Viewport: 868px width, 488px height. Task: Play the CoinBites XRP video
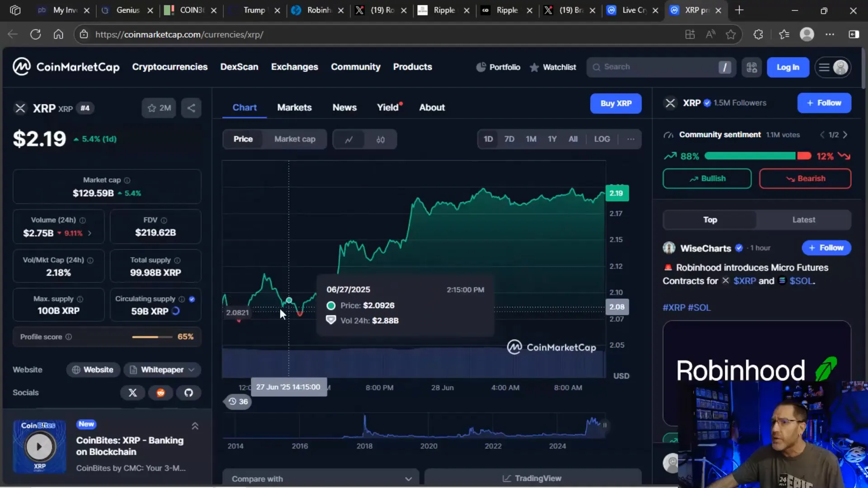click(39, 446)
